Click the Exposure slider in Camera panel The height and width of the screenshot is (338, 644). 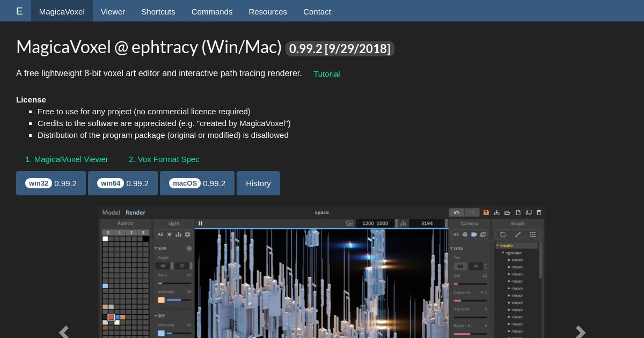[470, 300]
